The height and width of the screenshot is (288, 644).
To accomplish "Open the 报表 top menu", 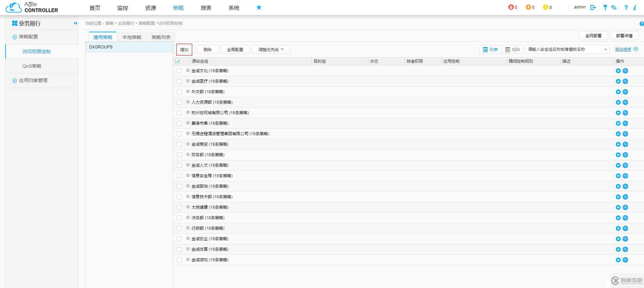I will pos(206,8).
